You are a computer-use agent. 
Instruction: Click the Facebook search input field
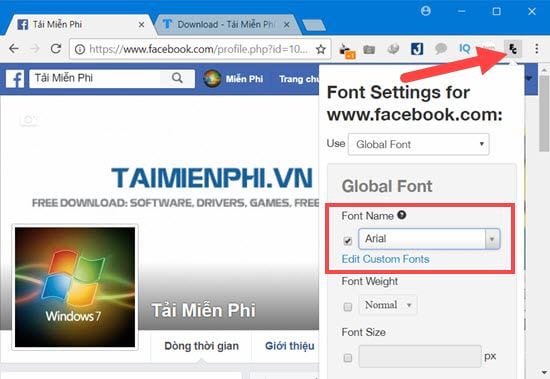pos(95,78)
